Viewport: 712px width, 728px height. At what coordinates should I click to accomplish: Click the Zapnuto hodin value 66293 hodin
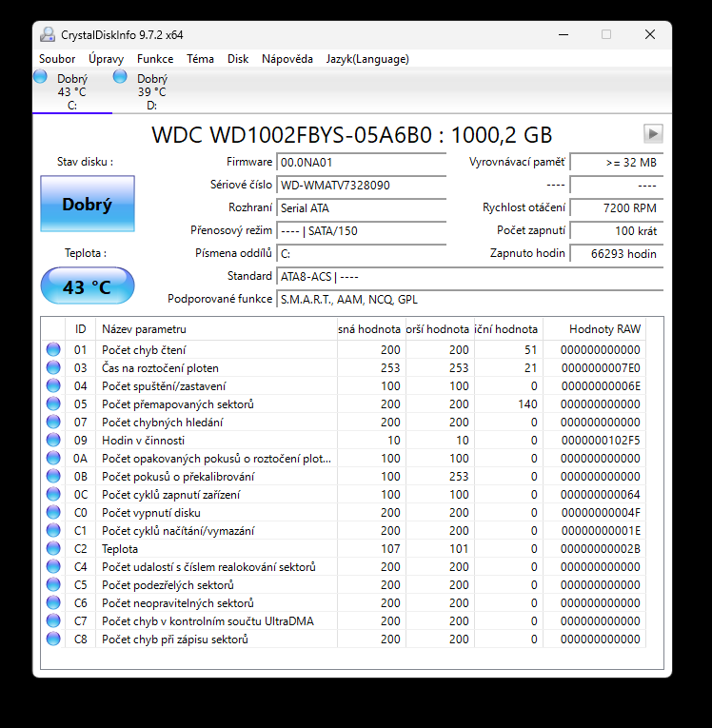tap(616, 253)
